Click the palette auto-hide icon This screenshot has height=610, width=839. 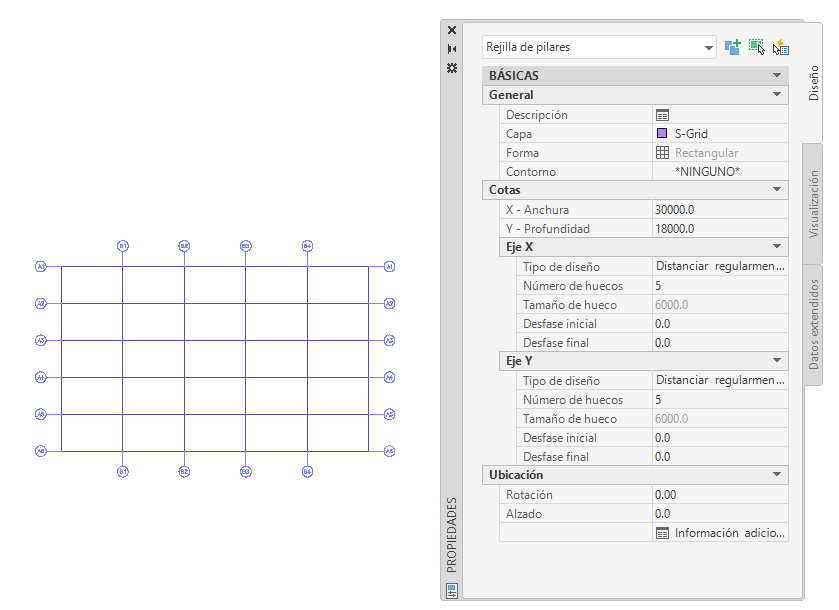coord(452,49)
